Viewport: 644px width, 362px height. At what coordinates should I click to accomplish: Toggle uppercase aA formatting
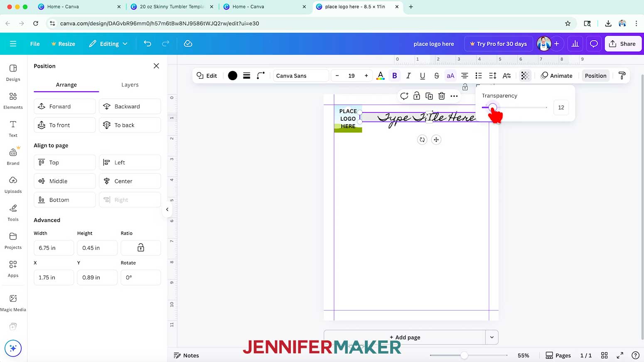click(x=450, y=76)
